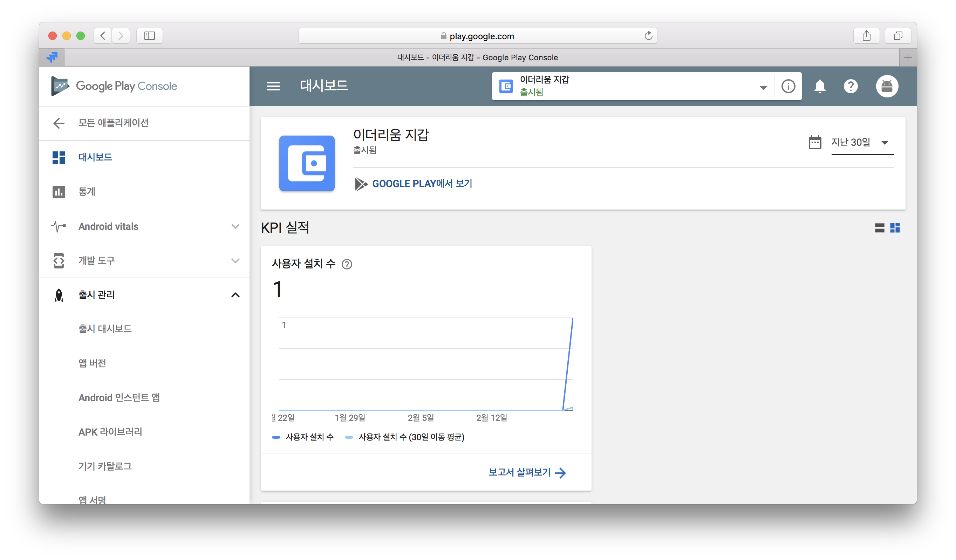Open the hamburger menu next to 대시보드
Screen dimensions: 956x560
point(273,86)
